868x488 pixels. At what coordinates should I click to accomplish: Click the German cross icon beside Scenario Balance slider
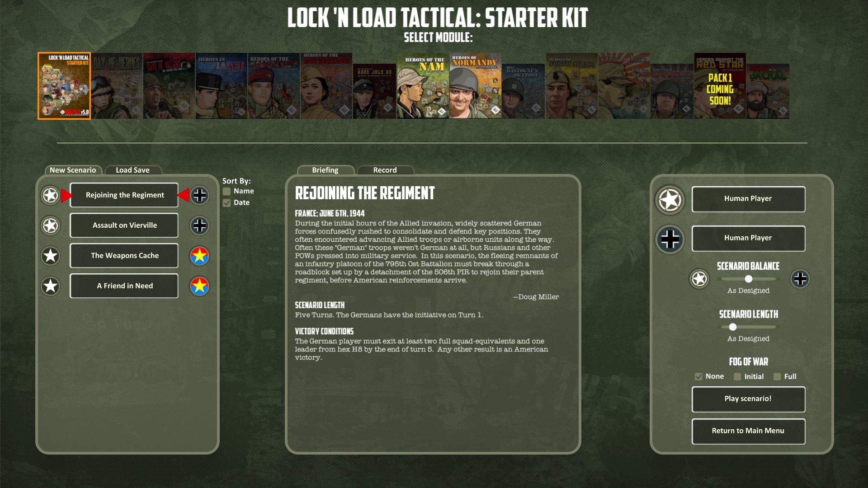(x=800, y=279)
